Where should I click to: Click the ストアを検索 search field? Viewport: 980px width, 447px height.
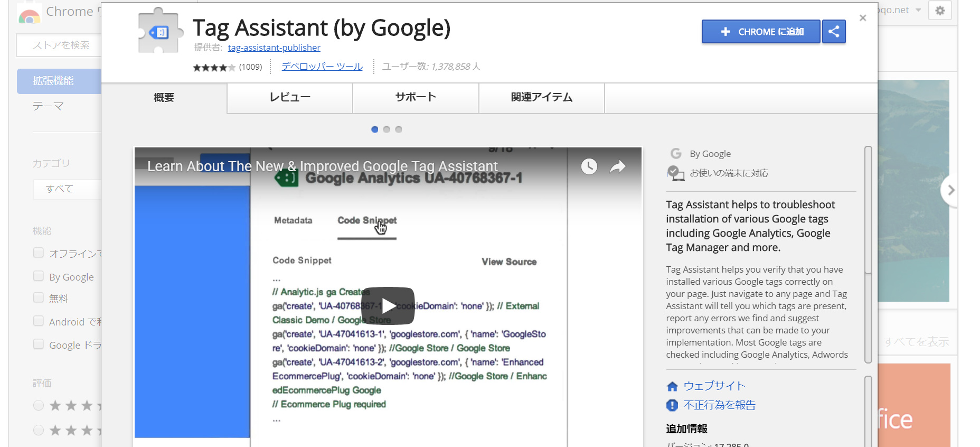tap(59, 45)
